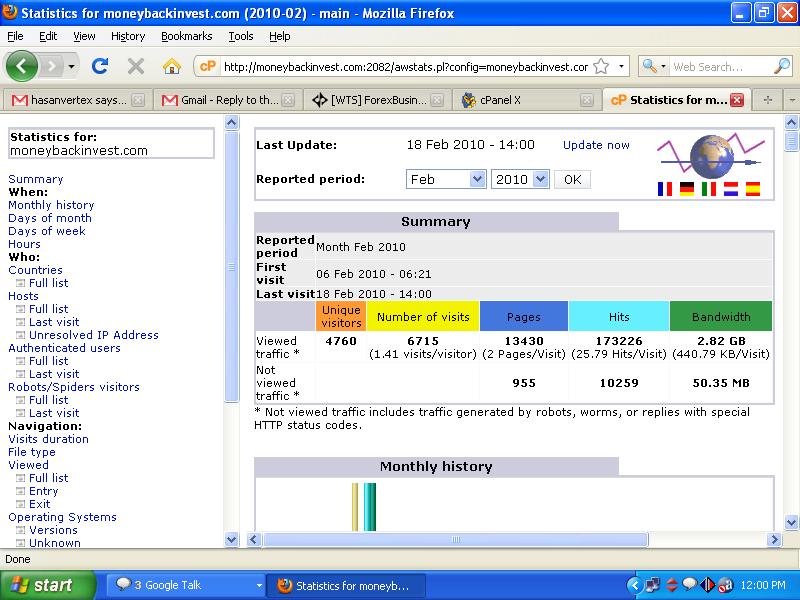Click the bookmark star in the address bar
The width and height of the screenshot is (800, 600).
601,67
